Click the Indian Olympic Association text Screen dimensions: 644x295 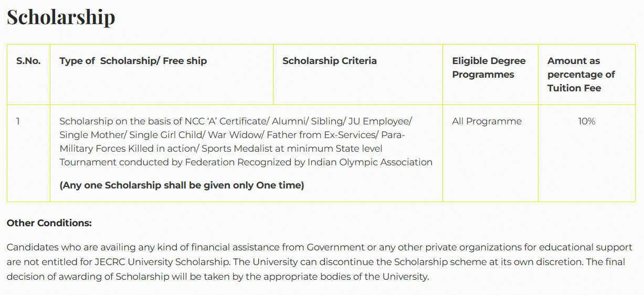[370, 162]
